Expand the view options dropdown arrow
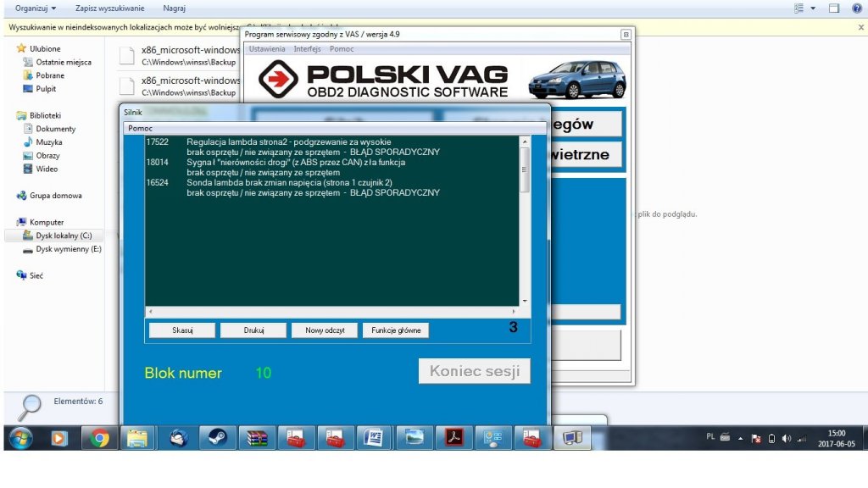 coord(813,8)
